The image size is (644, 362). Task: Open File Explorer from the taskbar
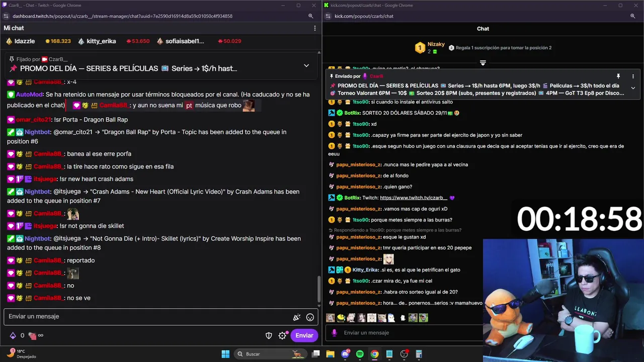331,354
